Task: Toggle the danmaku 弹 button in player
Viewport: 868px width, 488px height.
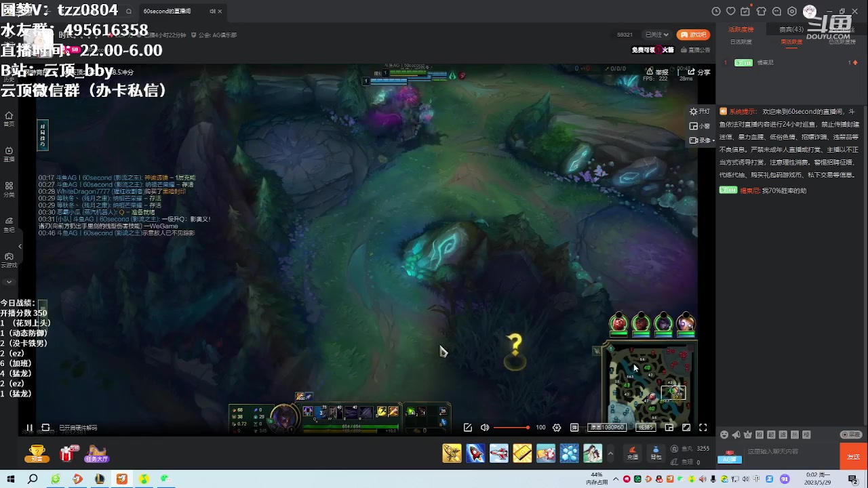Action: (x=574, y=428)
